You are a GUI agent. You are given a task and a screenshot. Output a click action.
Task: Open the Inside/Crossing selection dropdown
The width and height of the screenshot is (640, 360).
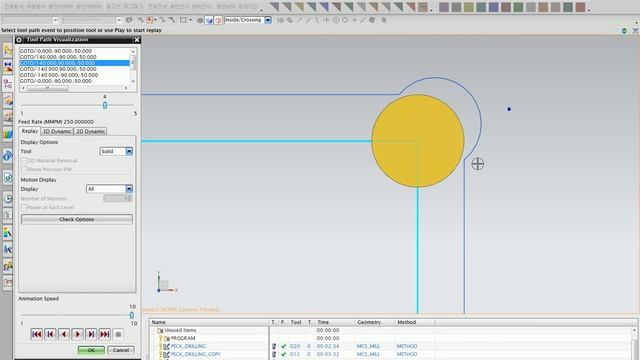pyautogui.click(x=268, y=20)
